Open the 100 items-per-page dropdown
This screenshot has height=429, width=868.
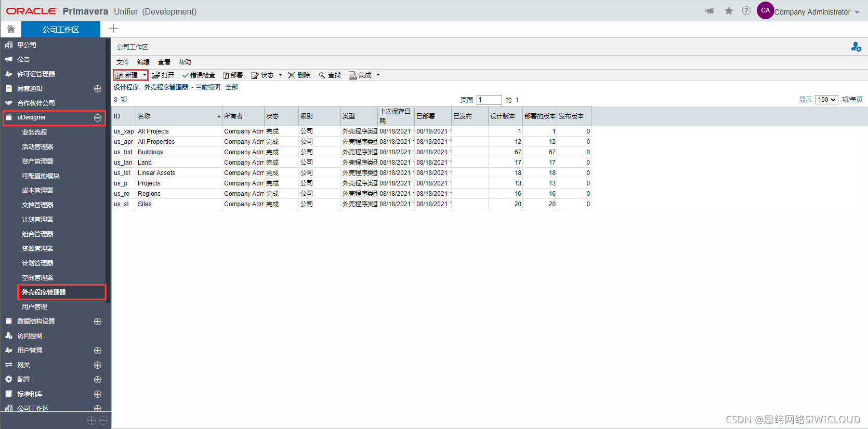[x=826, y=100]
